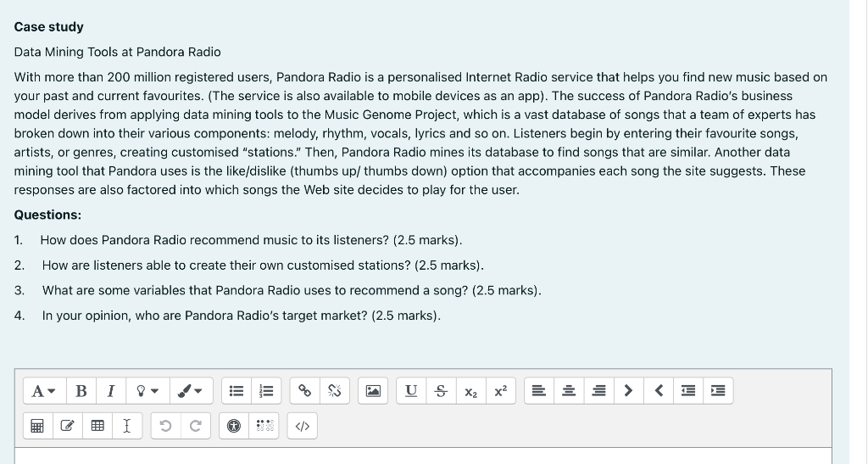
Task: Open the equation editor calculator icon
Action: [x=37, y=426]
